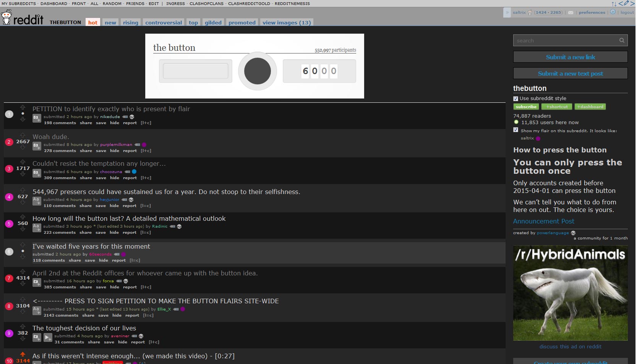Toggle [l+c] on the 'Woah dude.' post
The image size is (642, 364).
[146, 151]
